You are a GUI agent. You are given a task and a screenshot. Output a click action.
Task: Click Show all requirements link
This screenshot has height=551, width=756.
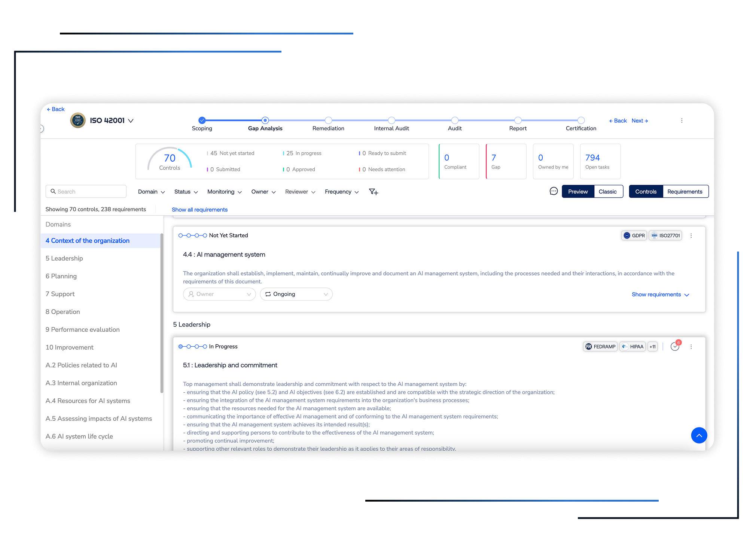coord(199,210)
